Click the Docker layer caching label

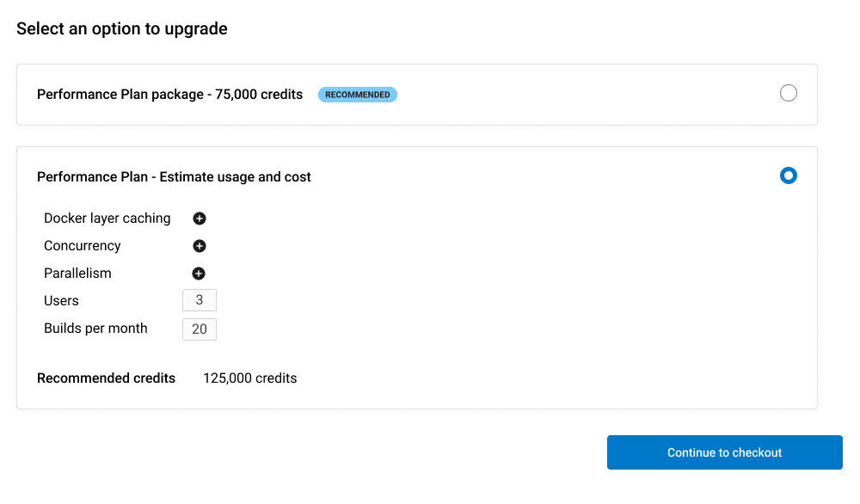[107, 218]
